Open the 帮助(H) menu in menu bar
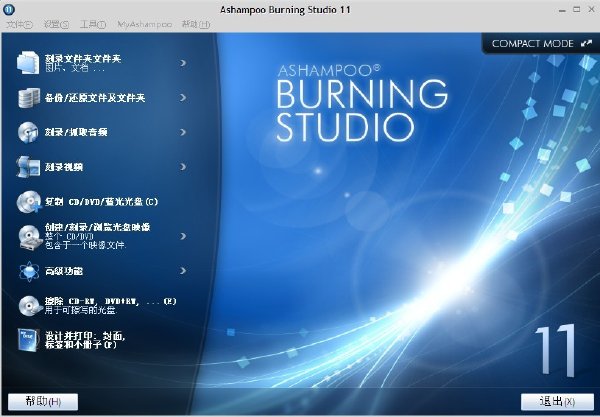Image resolution: width=600 pixels, height=417 pixels. tap(196, 24)
